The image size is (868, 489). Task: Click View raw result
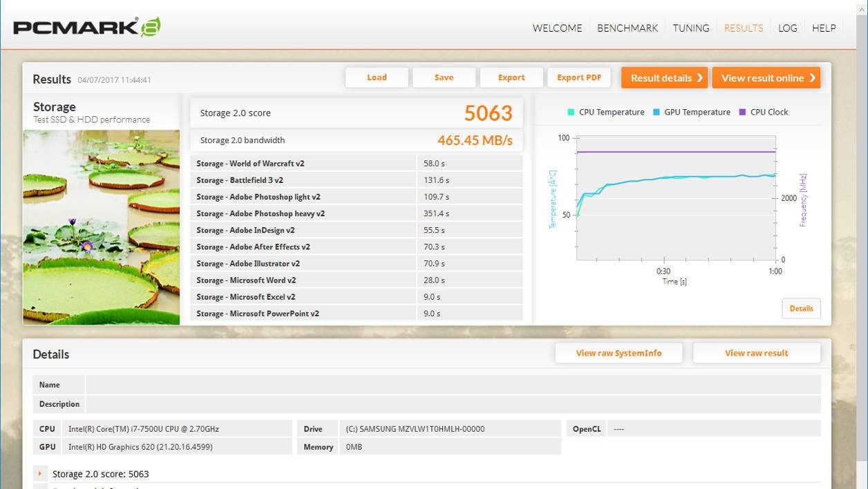757,353
